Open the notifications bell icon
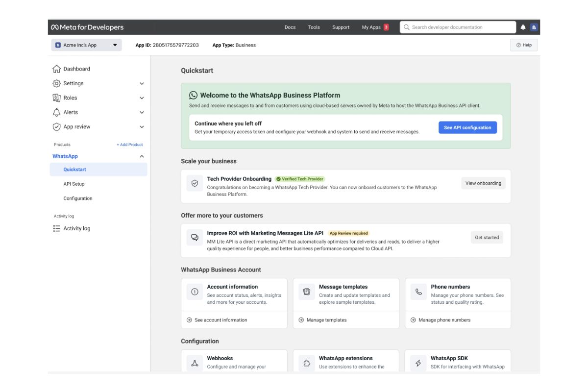 point(523,27)
